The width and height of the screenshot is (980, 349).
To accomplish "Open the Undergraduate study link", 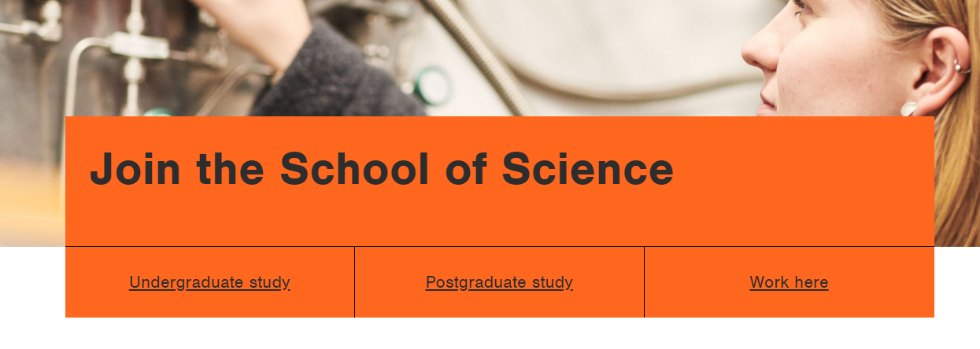I will coord(209,282).
